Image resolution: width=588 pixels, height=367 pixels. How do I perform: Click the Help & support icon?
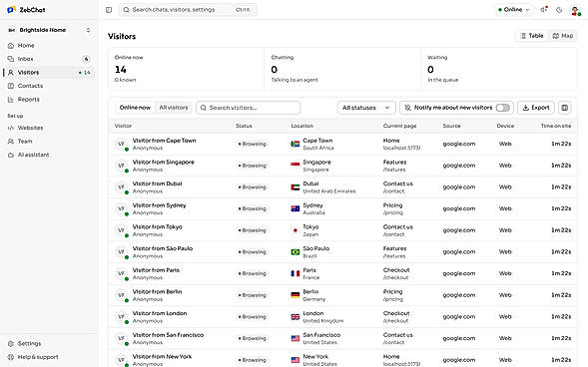pyautogui.click(x=11, y=357)
